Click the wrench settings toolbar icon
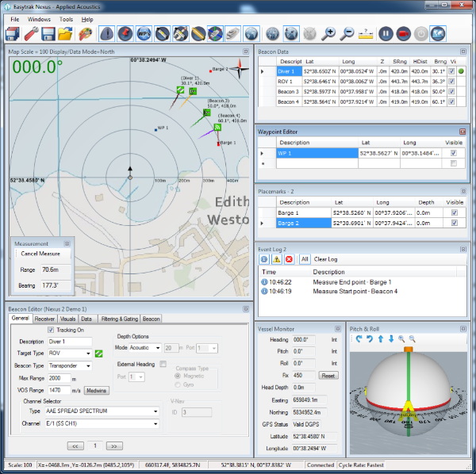This screenshot has height=474, width=476. tap(30, 34)
